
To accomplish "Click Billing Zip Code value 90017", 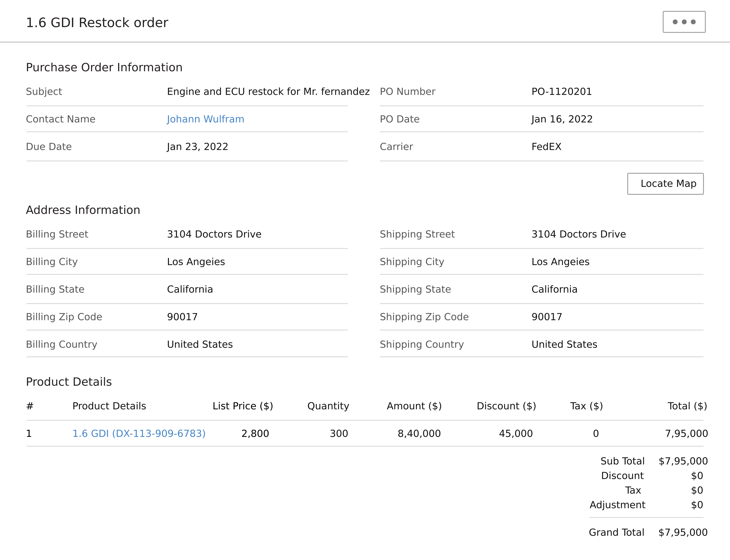I will 182,317.
